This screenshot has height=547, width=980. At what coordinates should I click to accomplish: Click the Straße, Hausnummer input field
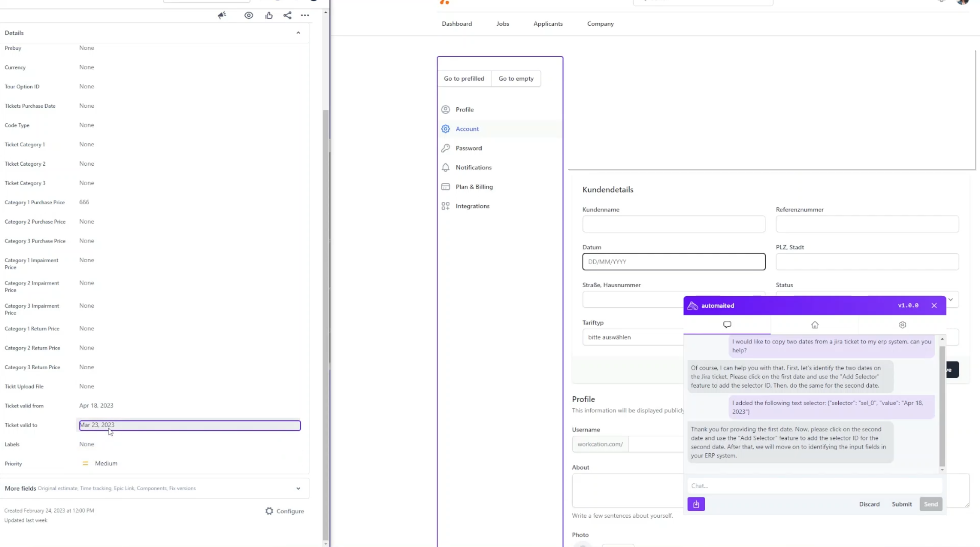[633, 299]
